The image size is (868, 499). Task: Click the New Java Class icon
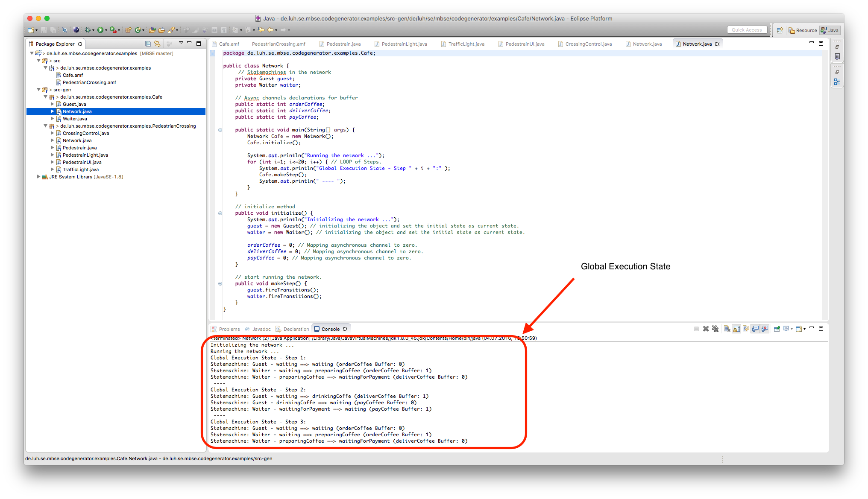[x=138, y=30]
